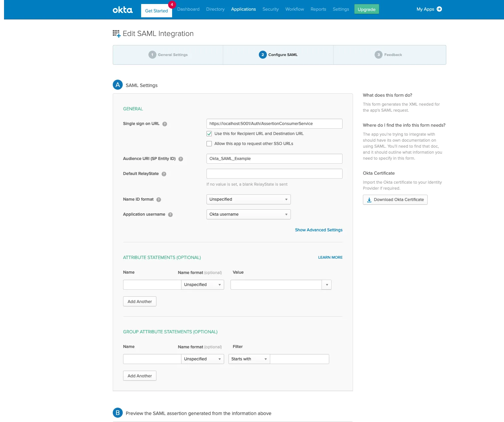Viewport: 504px width, 422px height.
Task: Click Add Another under Attribute Statements
Action: (x=139, y=301)
